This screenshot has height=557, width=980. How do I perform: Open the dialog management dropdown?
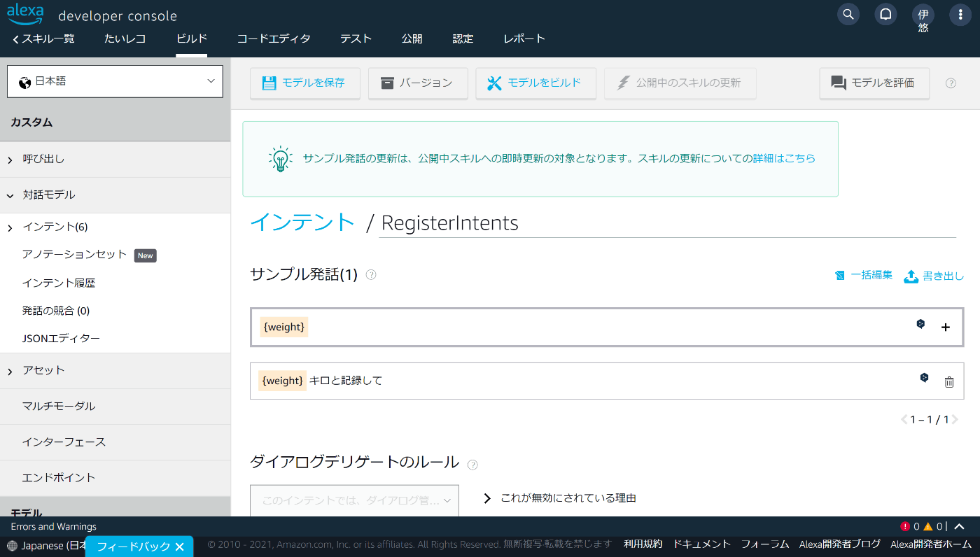tap(354, 501)
